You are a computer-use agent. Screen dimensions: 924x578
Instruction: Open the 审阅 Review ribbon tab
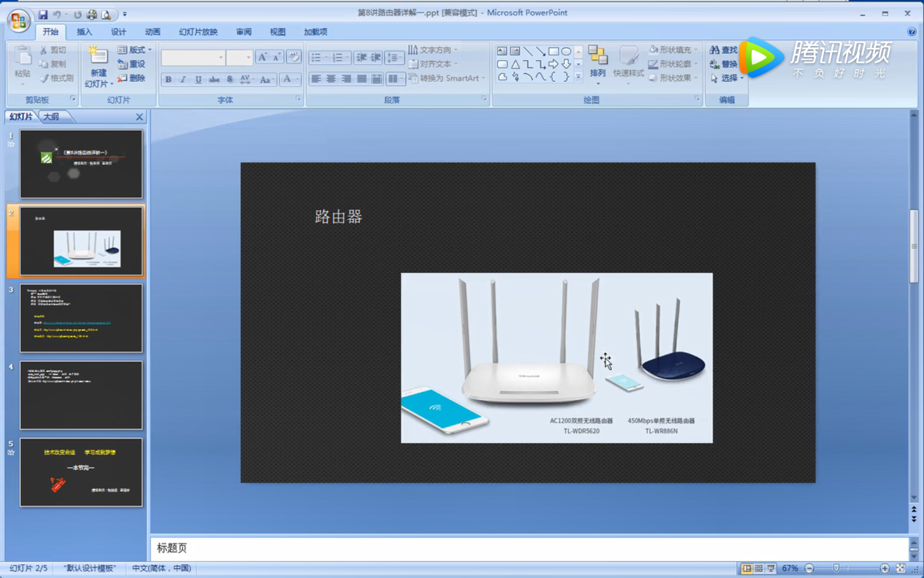coord(244,32)
